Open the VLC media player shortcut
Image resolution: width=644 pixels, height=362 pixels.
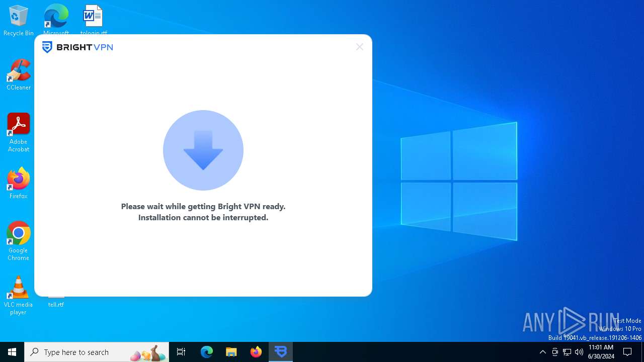pos(19,296)
